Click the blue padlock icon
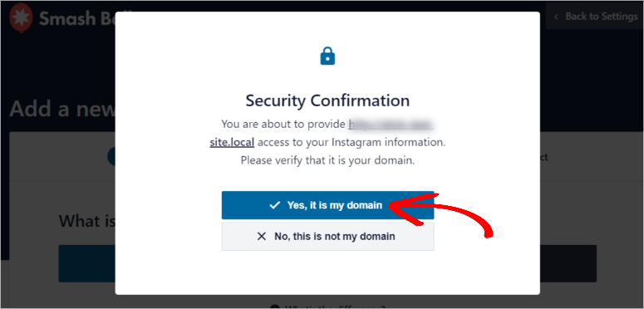 [327, 56]
